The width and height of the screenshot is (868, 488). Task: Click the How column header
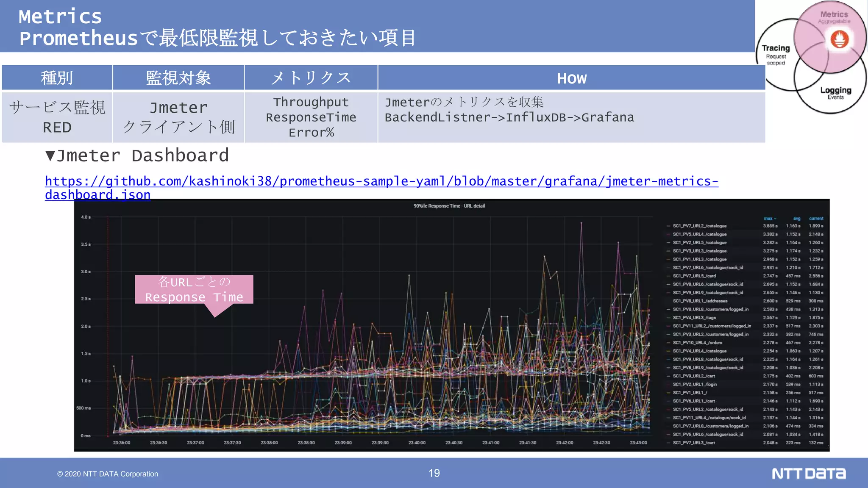pyautogui.click(x=572, y=78)
